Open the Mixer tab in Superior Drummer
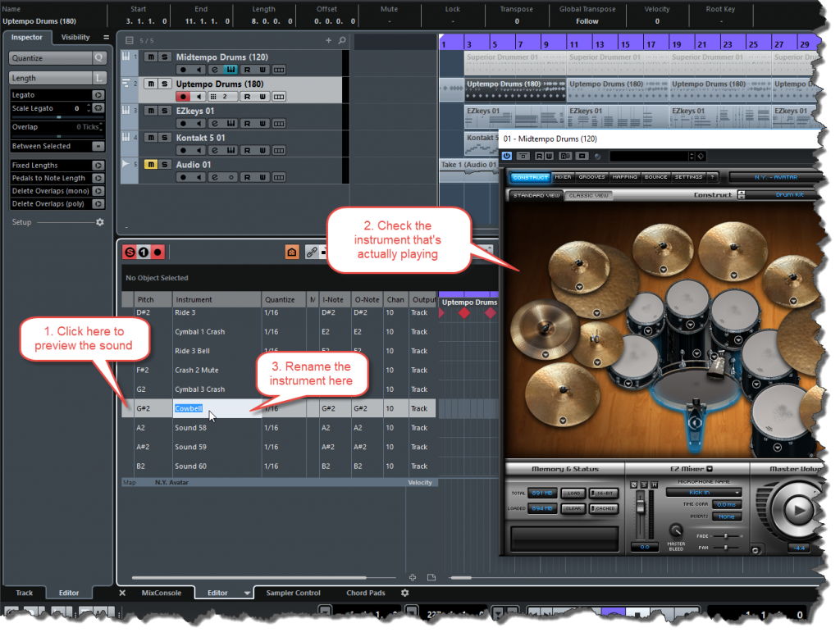The height and width of the screenshot is (637, 840). (563, 177)
